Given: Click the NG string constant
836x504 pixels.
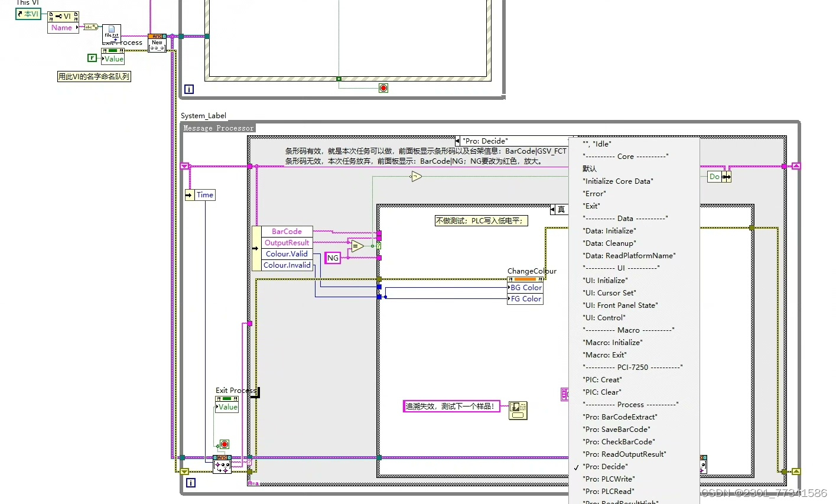Looking at the screenshot, I should [333, 258].
